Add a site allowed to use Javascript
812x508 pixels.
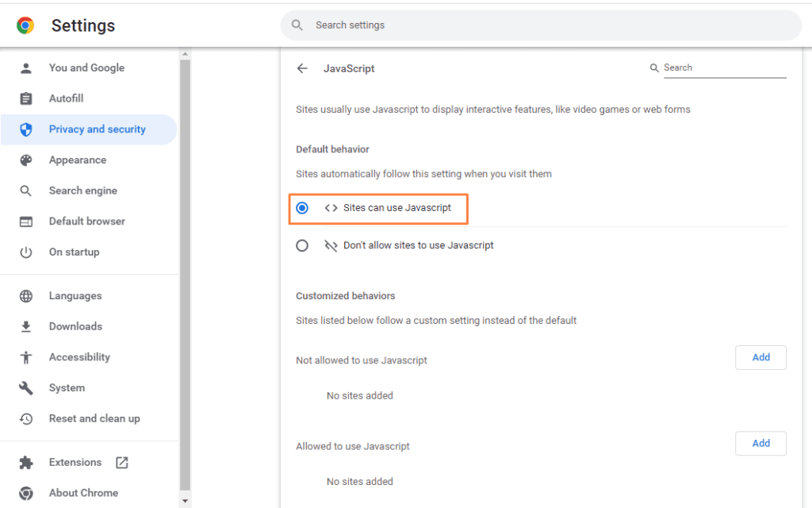click(x=760, y=443)
